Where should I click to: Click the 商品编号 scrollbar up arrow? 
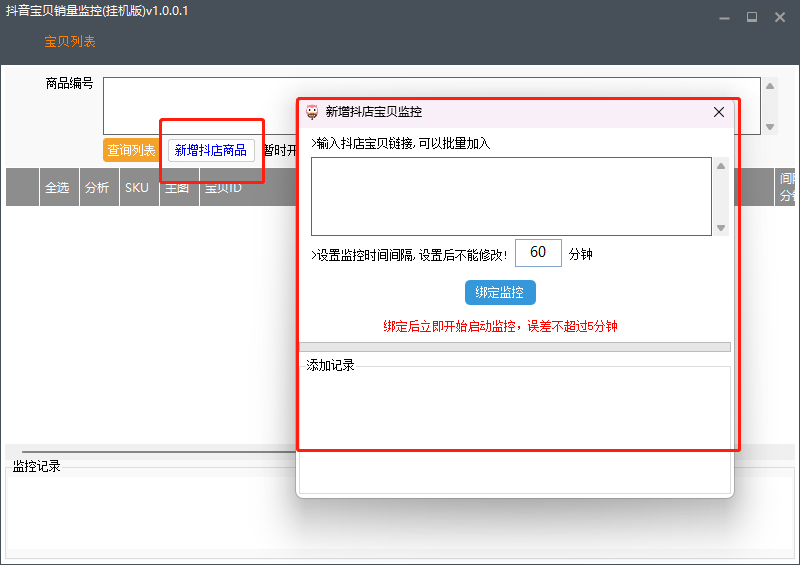(x=770, y=86)
